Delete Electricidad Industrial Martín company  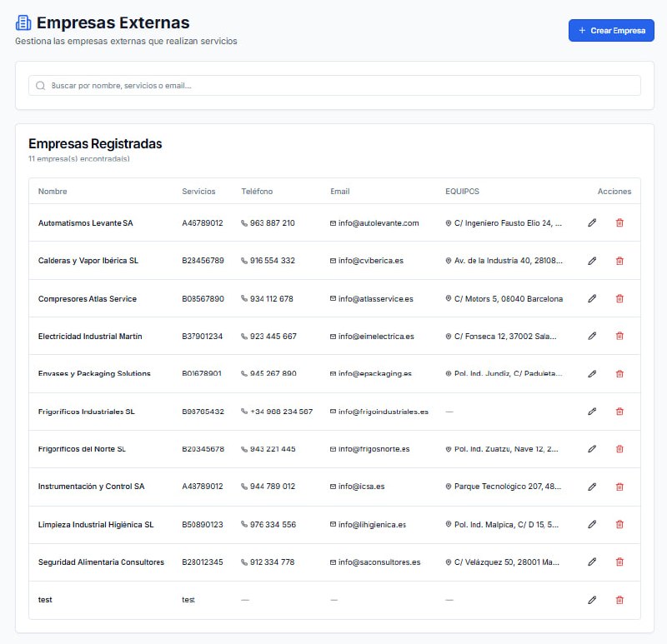(x=619, y=336)
